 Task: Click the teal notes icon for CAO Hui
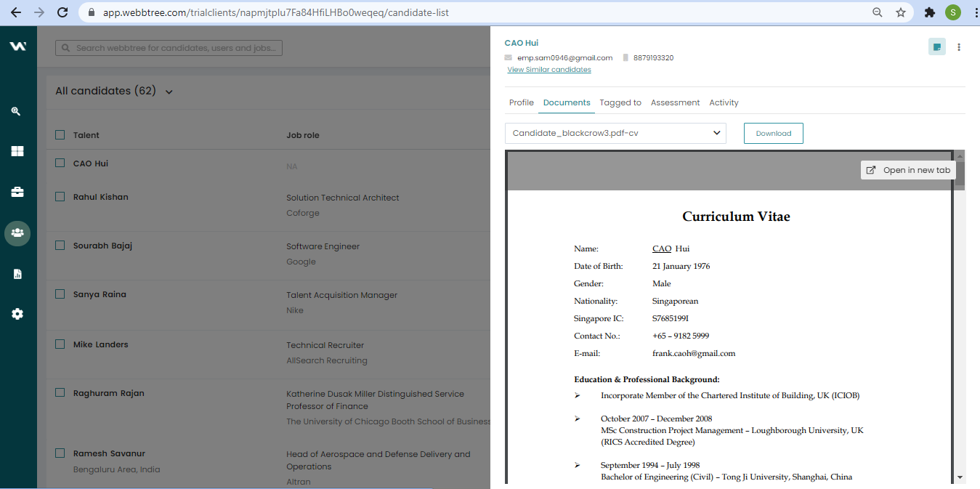click(x=937, y=47)
